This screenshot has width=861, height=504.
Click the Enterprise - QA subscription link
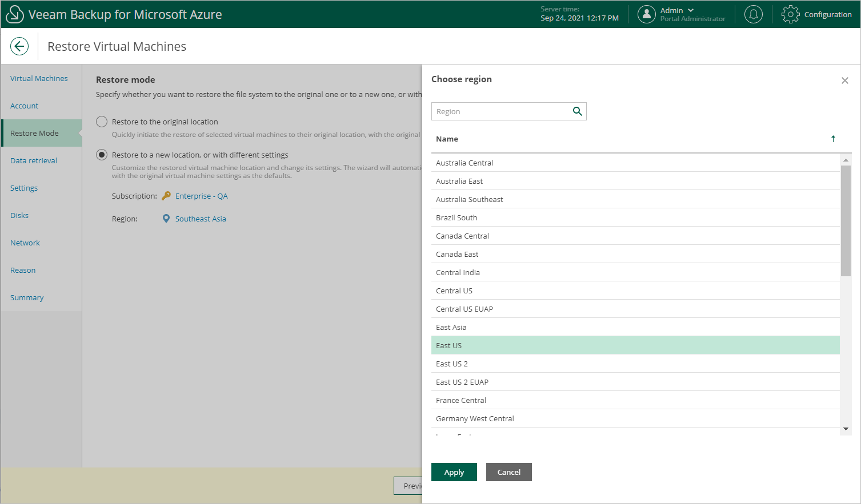coord(202,196)
